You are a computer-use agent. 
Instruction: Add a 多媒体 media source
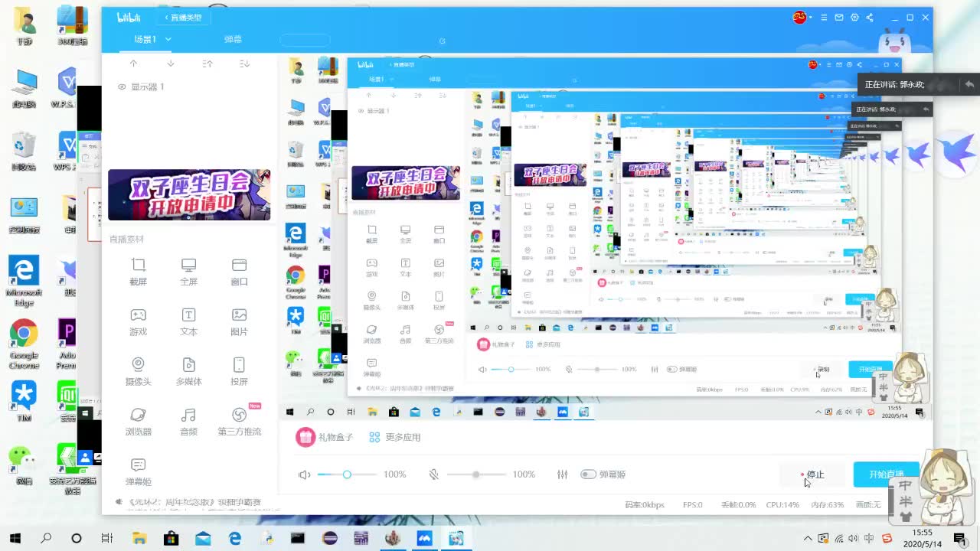pyautogui.click(x=188, y=371)
